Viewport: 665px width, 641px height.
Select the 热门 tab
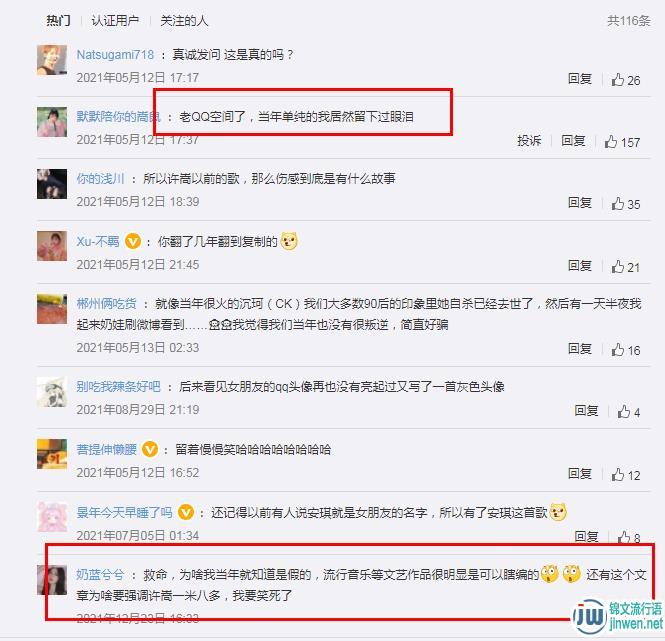click(x=58, y=20)
